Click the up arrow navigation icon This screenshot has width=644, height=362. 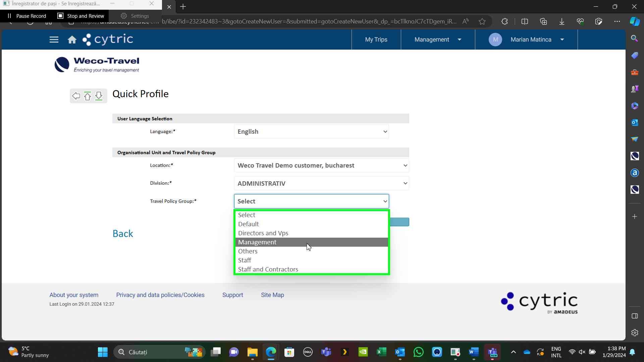click(88, 96)
